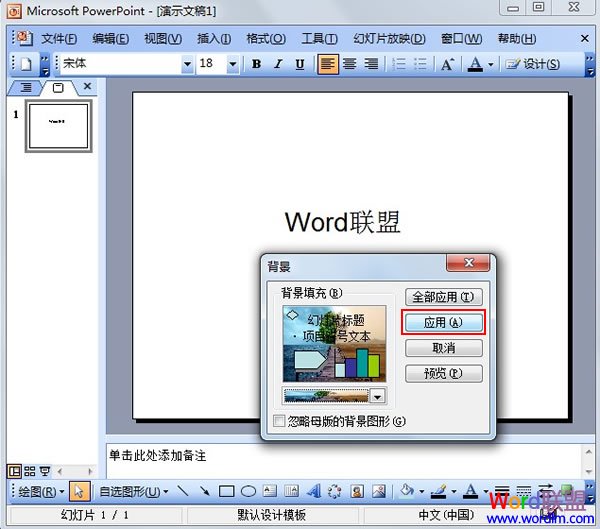Select the Line drawing tool
Viewport: 600px width, 529px height.
183,491
